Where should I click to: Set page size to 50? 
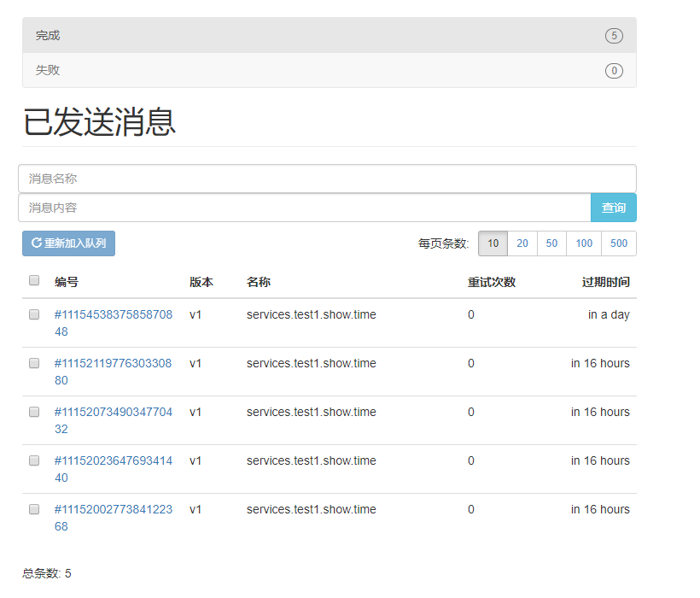click(551, 243)
